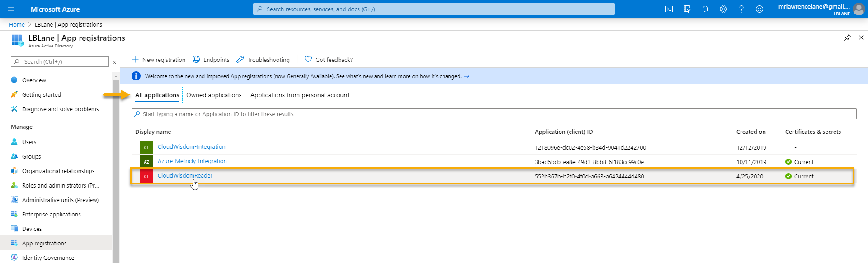Click the Devices icon in the sidebar
This screenshot has width=868, height=263.
14,229
